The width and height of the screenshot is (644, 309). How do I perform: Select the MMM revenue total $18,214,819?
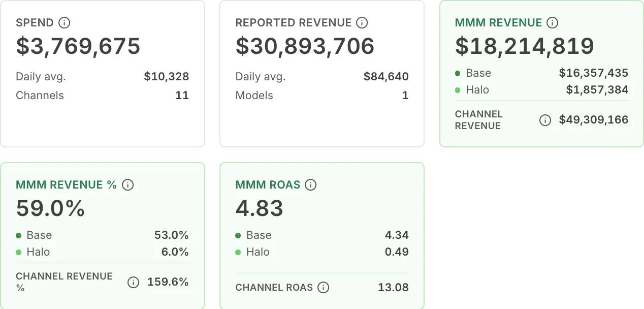525,46
